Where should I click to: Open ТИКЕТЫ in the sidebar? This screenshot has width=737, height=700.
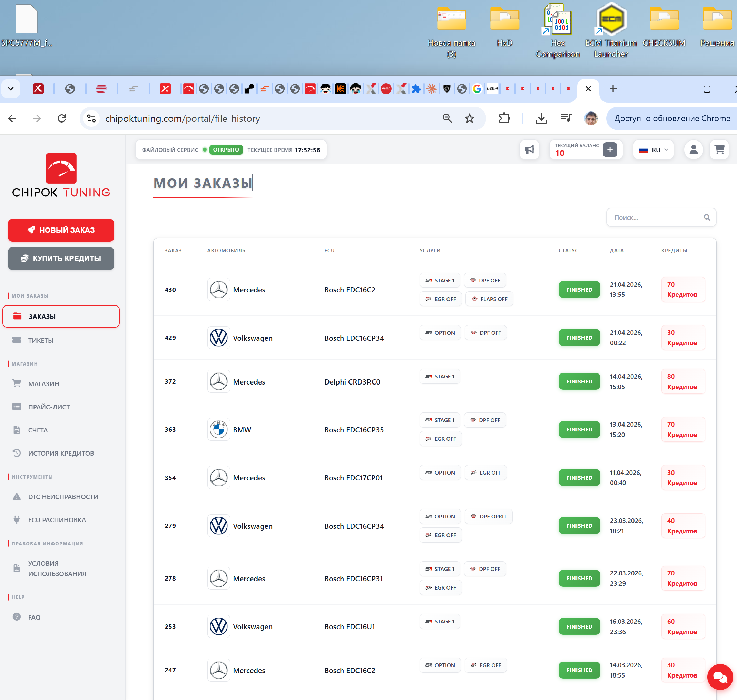[x=41, y=340]
